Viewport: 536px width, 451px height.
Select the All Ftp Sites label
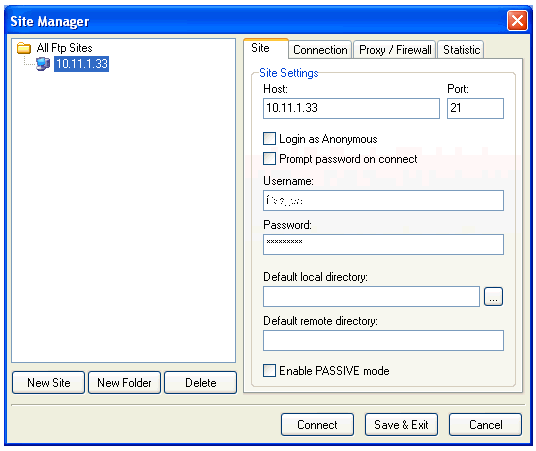point(64,48)
